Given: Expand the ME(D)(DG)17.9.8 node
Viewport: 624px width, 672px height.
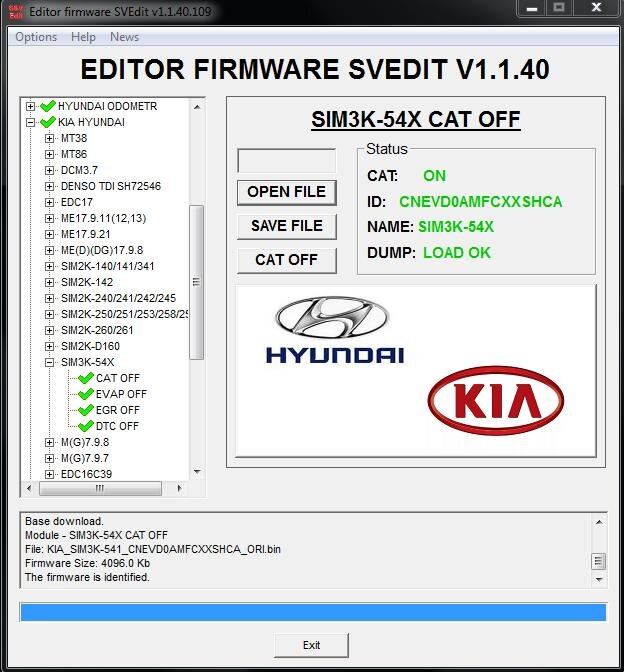Looking at the screenshot, I should tap(49, 250).
